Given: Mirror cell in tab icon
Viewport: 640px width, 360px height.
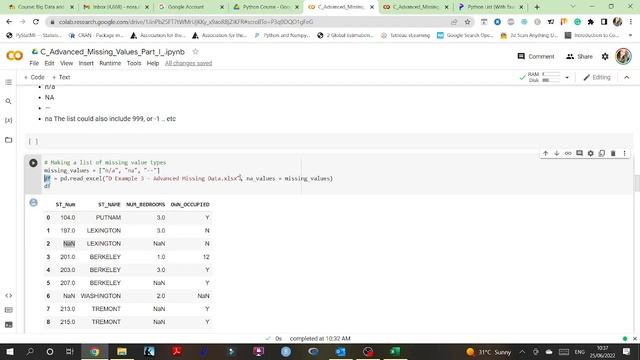Looking at the screenshot, I should (x=602, y=153).
